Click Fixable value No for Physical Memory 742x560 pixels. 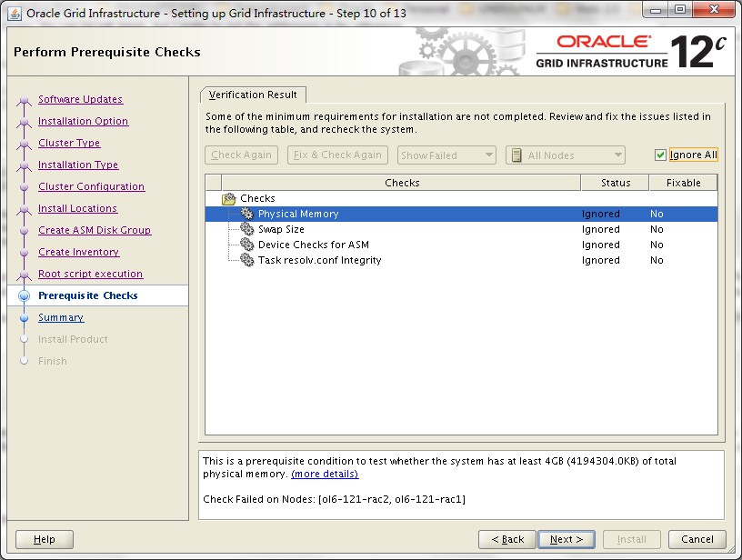point(657,214)
